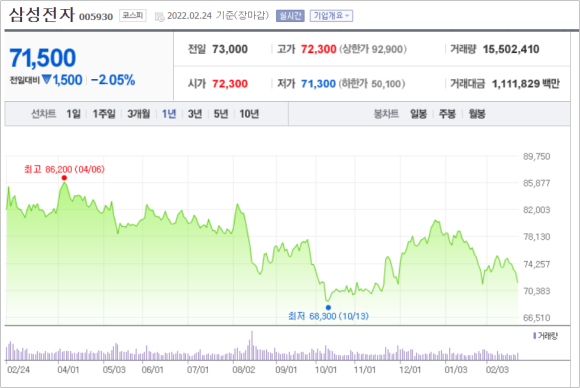
Task: Switch to 일봉 candle chart
Action: pos(418,114)
